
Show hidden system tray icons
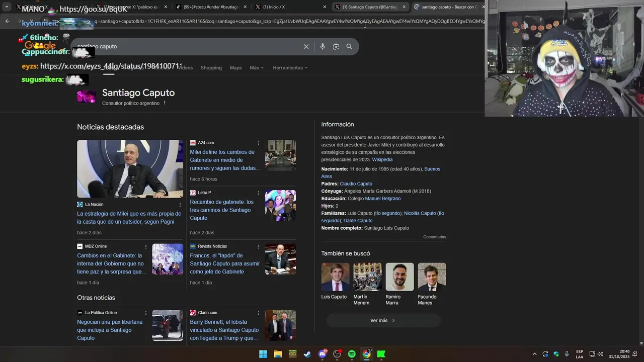(x=534, y=354)
